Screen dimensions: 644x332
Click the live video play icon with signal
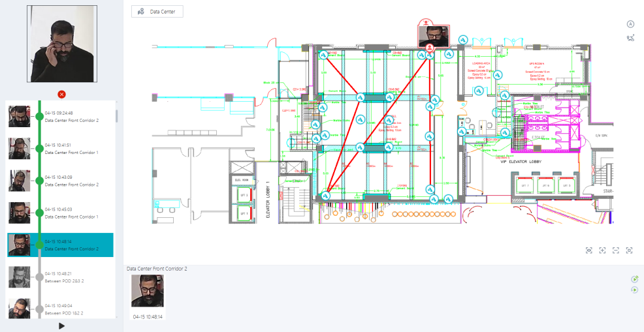[635, 279]
